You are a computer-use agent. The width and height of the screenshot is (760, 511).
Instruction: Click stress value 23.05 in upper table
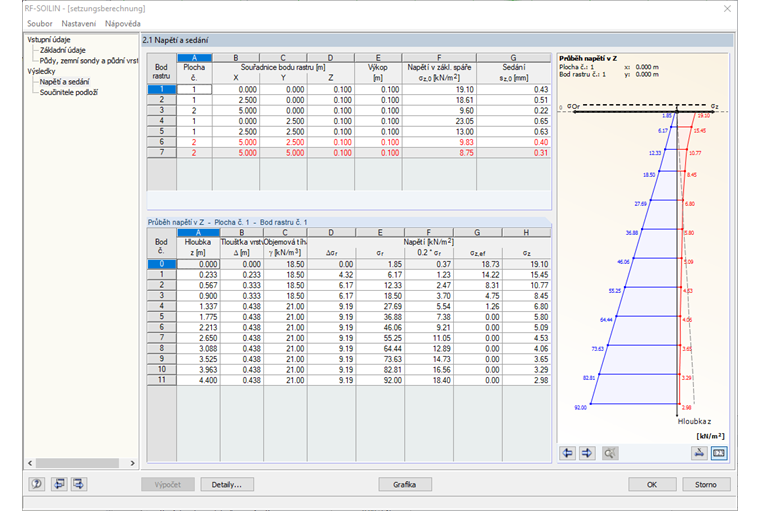click(x=439, y=121)
